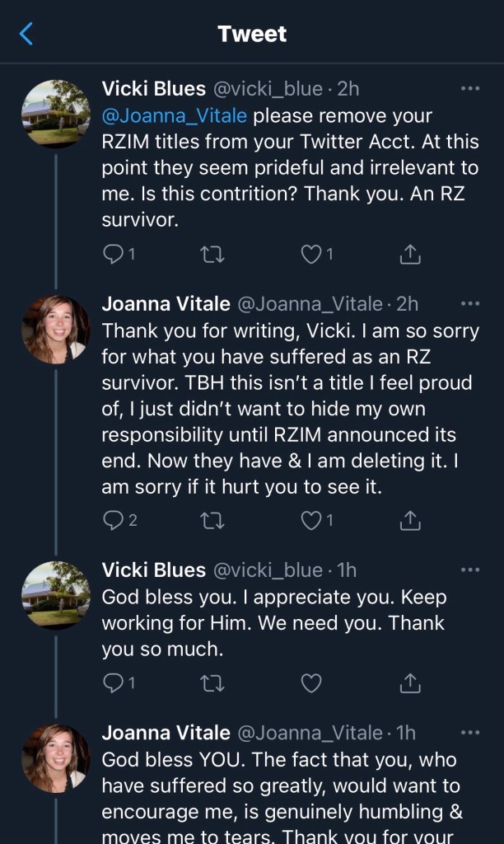The width and height of the screenshot is (504, 844).
Task: Reply to Vicki's 'God bless you' tweet
Action: 114,682
